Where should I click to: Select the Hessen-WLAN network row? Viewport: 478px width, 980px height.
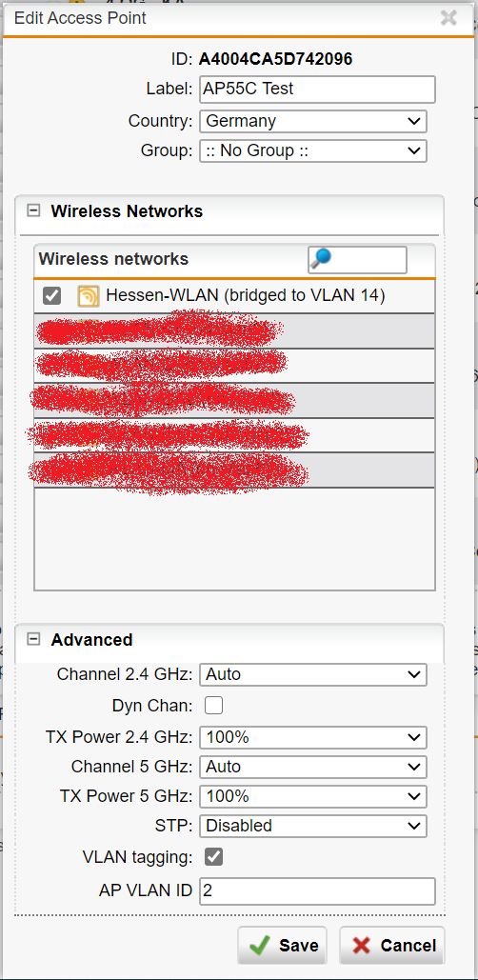pyautogui.click(x=234, y=296)
